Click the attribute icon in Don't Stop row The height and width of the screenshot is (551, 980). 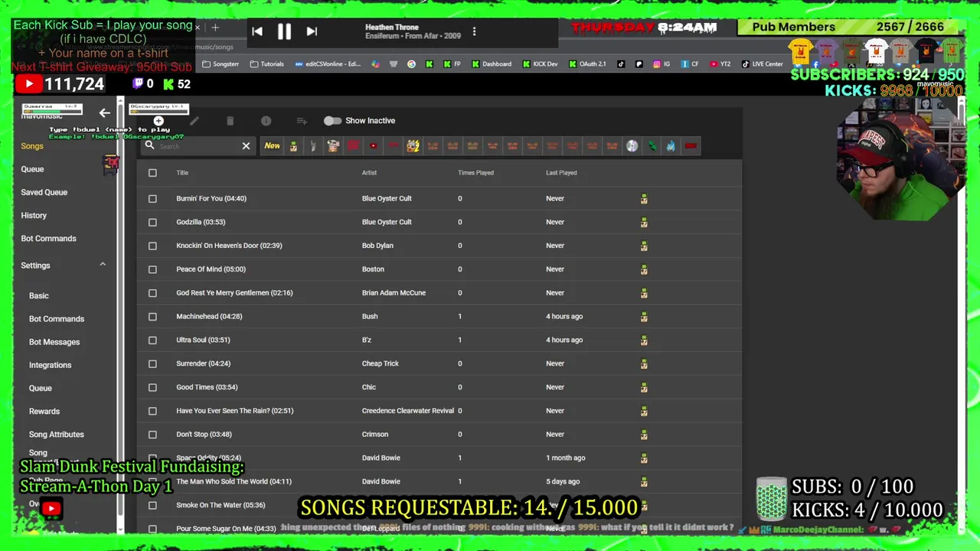(644, 435)
